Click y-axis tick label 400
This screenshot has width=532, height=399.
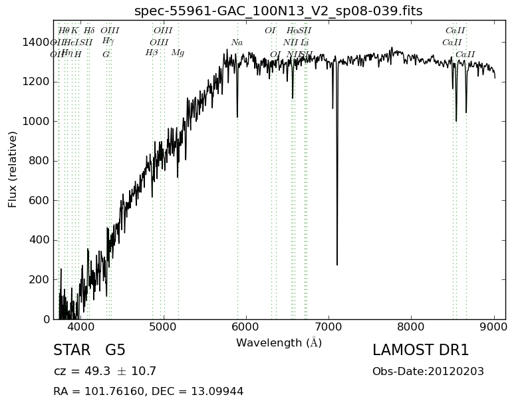[39, 240]
